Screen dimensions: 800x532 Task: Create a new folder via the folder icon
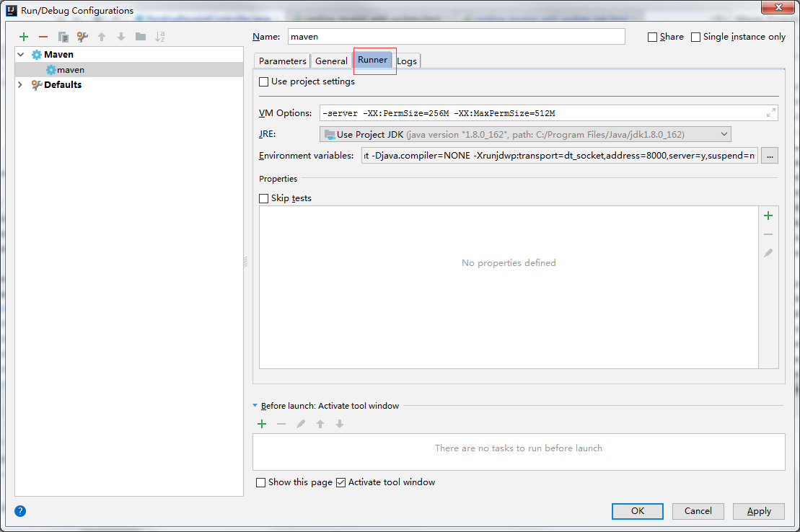pyautogui.click(x=140, y=37)
